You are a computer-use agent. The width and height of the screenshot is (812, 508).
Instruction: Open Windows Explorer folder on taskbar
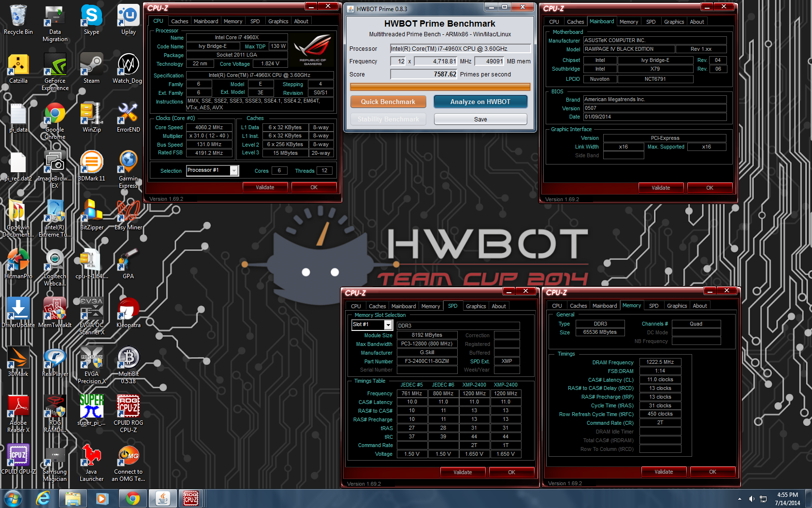click(x=73, y=498)
